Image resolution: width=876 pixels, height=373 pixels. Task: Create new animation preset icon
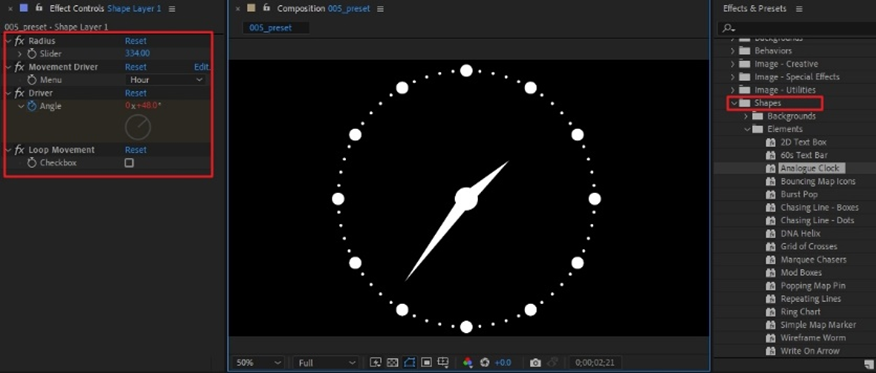(868, 365)
